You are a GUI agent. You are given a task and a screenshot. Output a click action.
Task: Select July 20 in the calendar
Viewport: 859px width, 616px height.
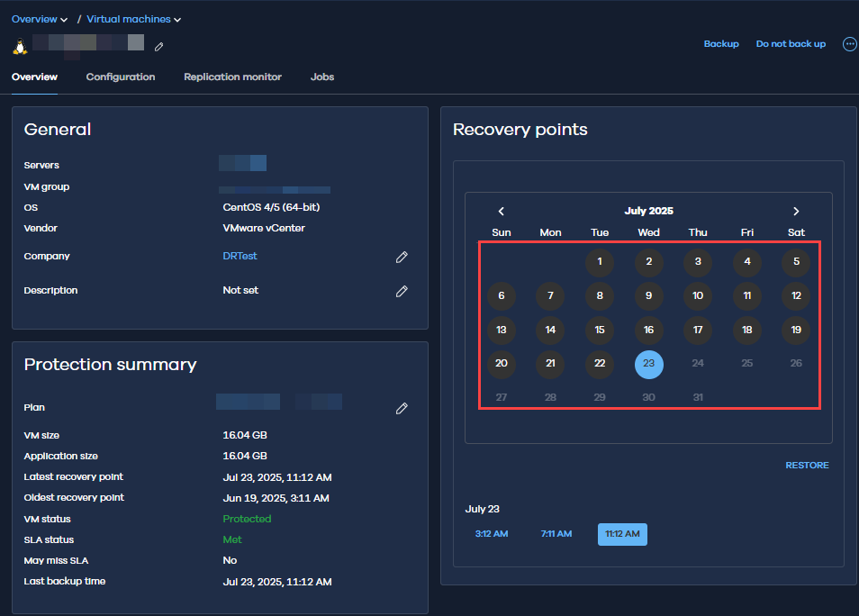tap(502, 364)
